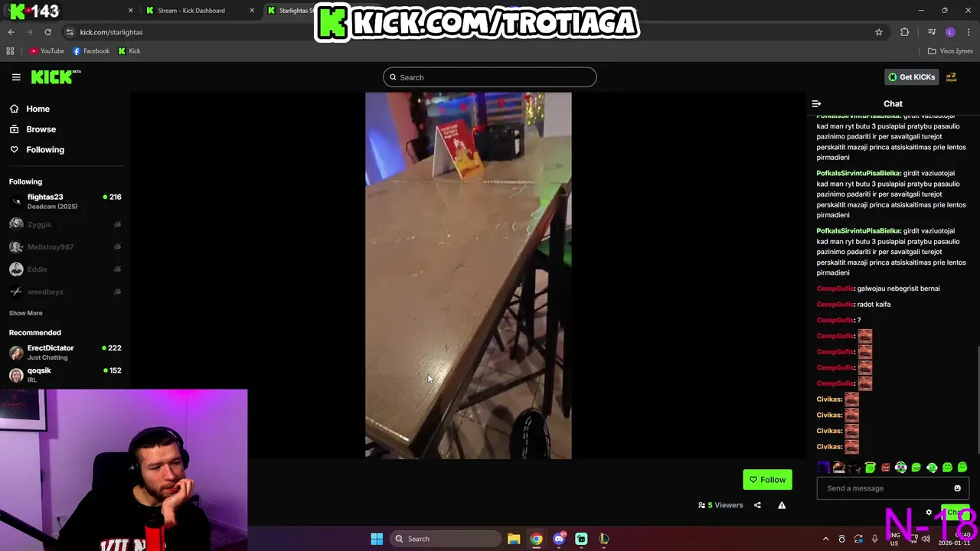Switch to Stream - Kick Dashboard tab
Screen dimensions: 980x551
click(191, 11)
